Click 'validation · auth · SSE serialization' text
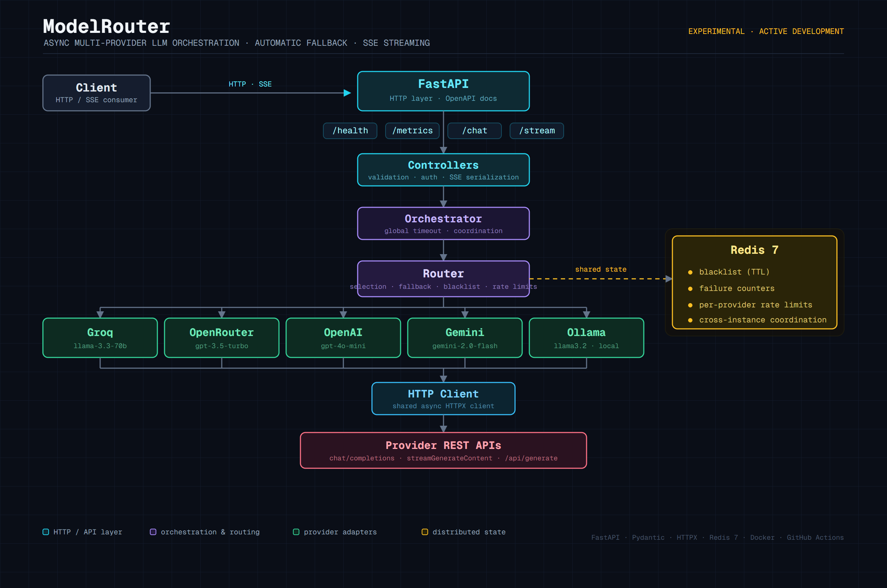This screenshot has width=887, height=588. [443, 177]
